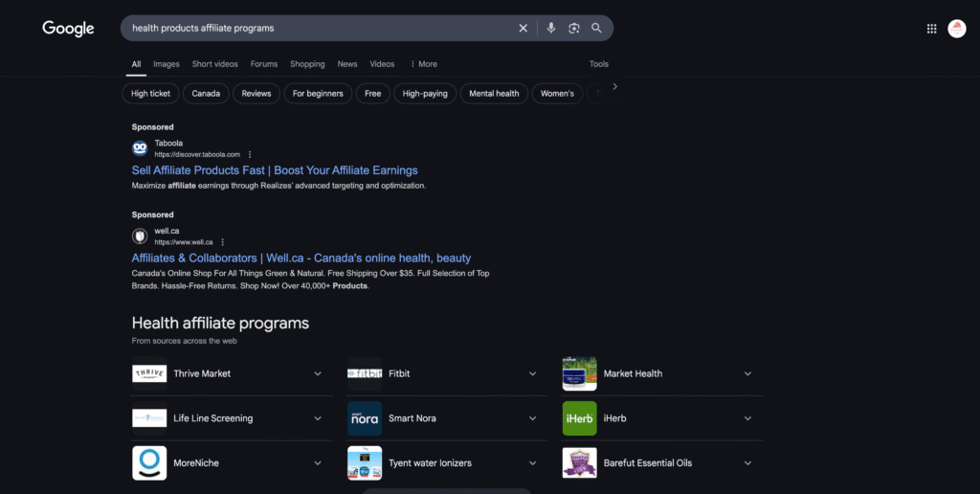Click the Market Health thumbnail

(x=579, y=373)
